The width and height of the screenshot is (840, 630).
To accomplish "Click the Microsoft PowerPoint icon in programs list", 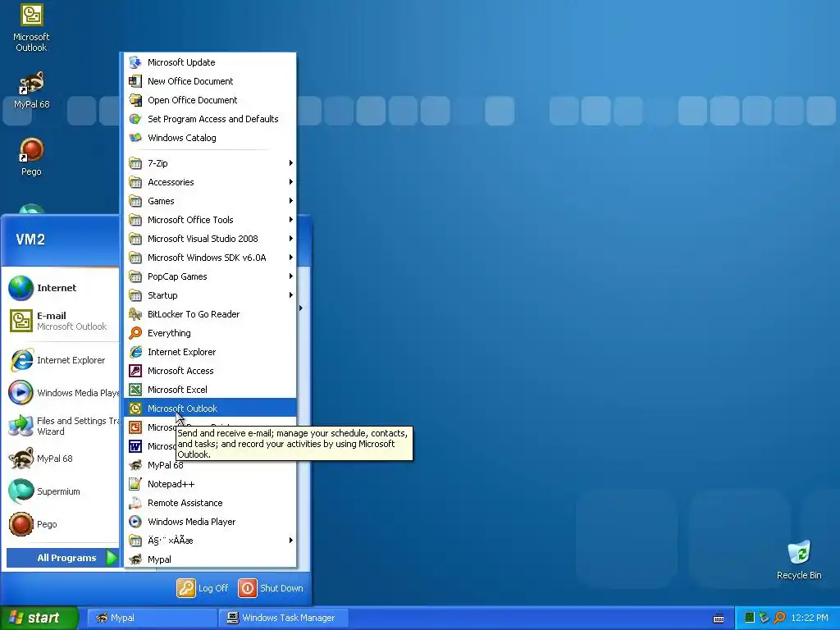I will pos(135,427).
